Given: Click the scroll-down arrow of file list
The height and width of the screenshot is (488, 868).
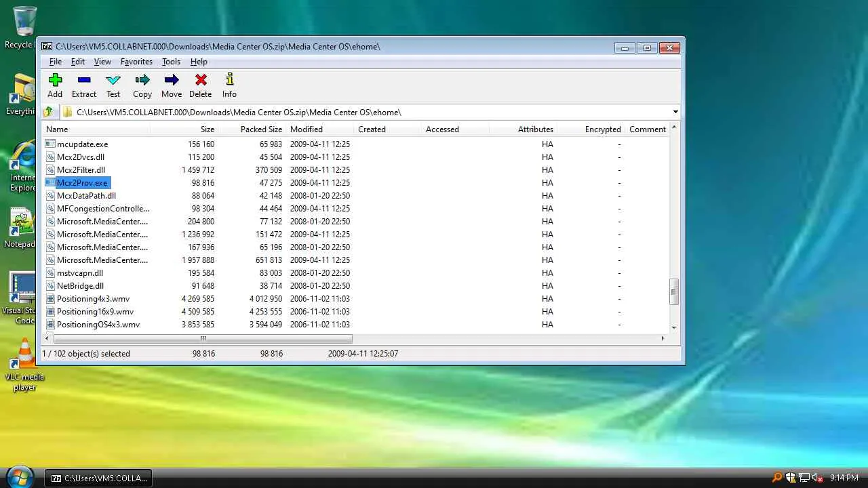Looking at the screenshot, I should click(673, 327).
